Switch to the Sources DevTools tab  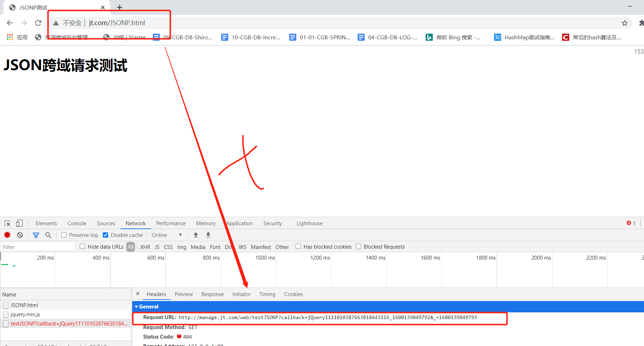click(x=106, y=223)
